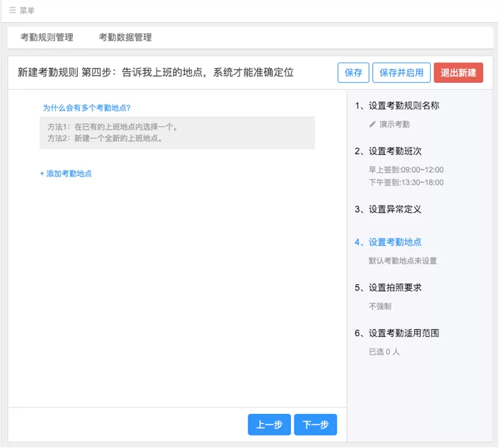Viewport: 499px width, 448px height.
Task: Select step 3、设置异常定义
Action: (388, 209)
